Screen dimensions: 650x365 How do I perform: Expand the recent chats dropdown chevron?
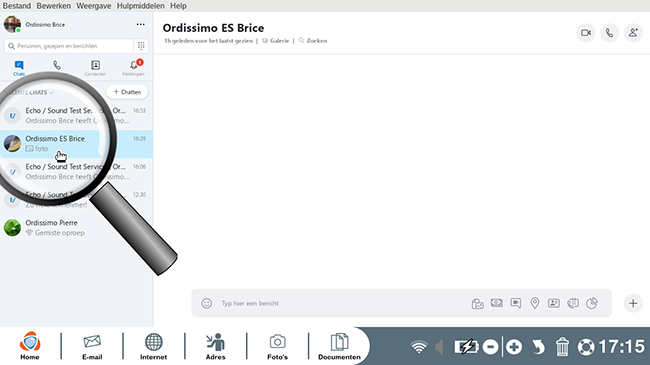point(51,92)
